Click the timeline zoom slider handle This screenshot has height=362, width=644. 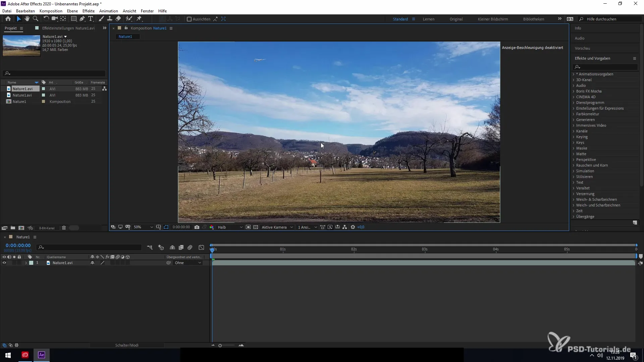click(x=220, y=345)
